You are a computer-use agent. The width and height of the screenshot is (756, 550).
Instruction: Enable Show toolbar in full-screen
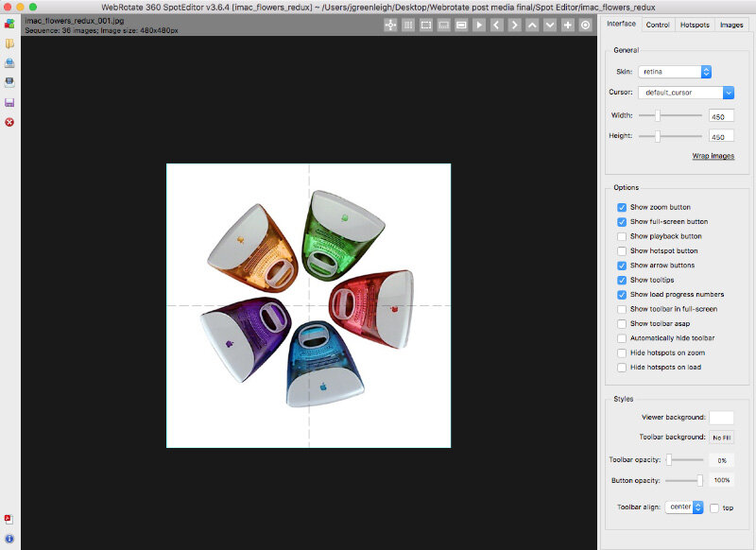coord(622,309)
